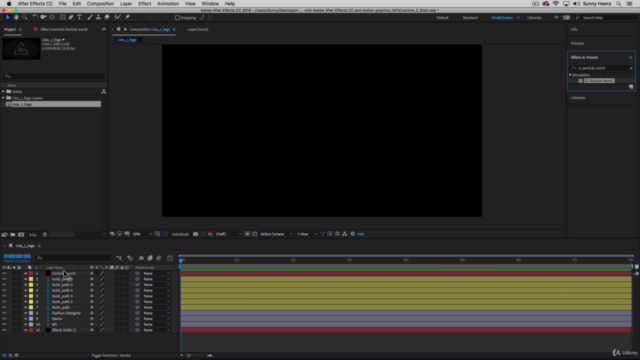The height and width of the screenshot is (360, 640).
Task: Collapse the Simulation category in Effects & Presets
Action: pyautogui.click(x=570, y=75)
